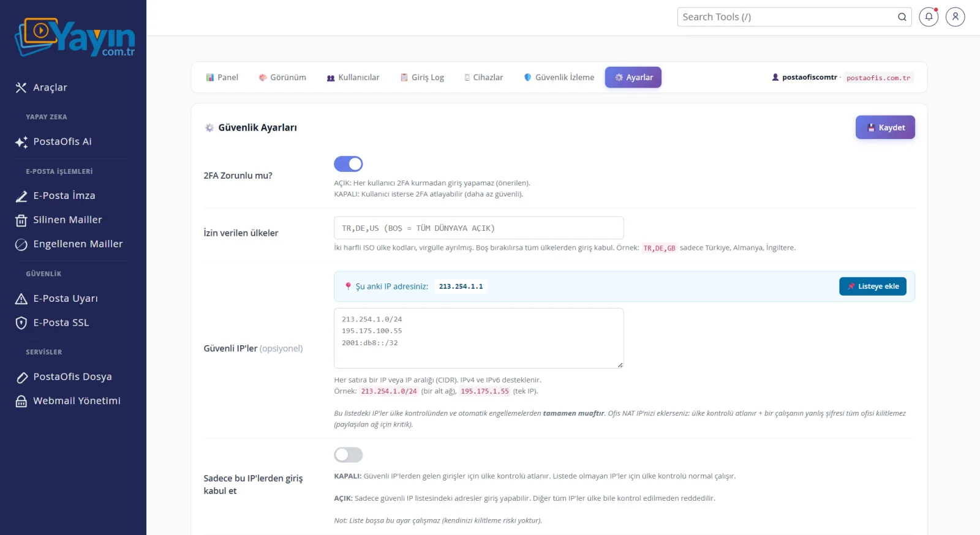980x535 pixels.
Task: Open PostaOfis Dosya in the sidebar
Action: [73, 377]
